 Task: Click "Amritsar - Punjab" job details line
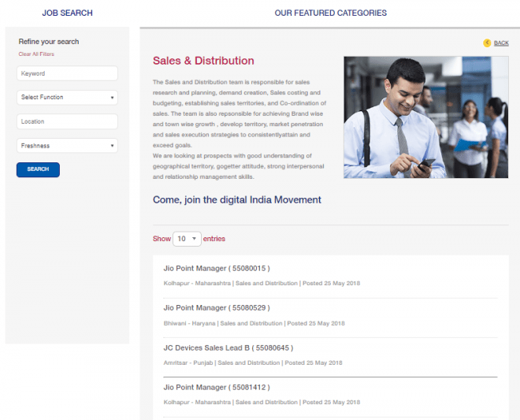[253, 362]
